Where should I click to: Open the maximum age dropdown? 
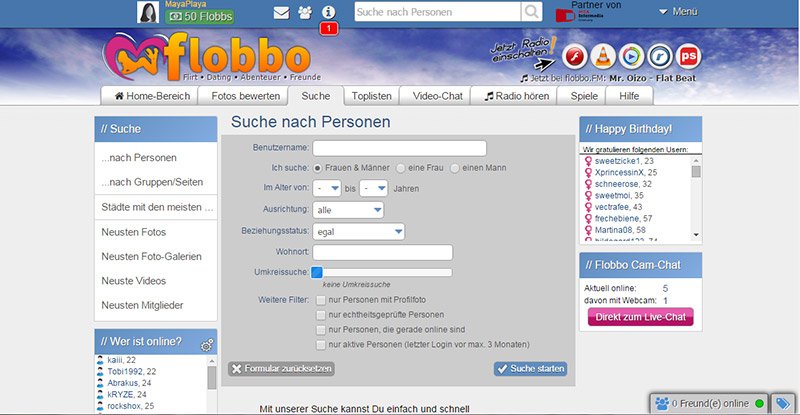pyautogui.click(x=373, y=188)
